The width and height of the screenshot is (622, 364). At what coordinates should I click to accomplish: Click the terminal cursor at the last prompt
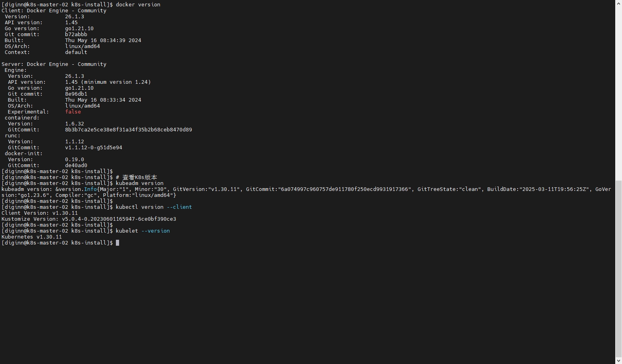[117, 243]
